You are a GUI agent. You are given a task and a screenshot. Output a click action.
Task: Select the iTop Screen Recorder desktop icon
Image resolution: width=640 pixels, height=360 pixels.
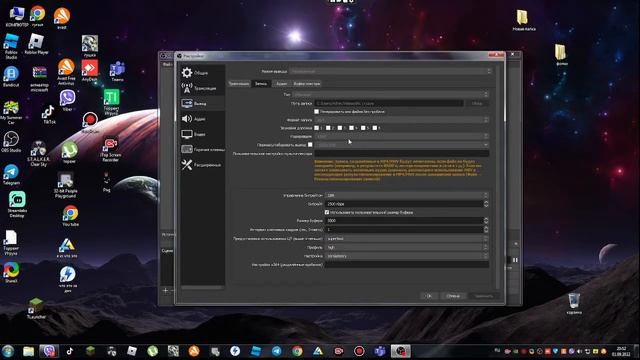tap(110, 150)
